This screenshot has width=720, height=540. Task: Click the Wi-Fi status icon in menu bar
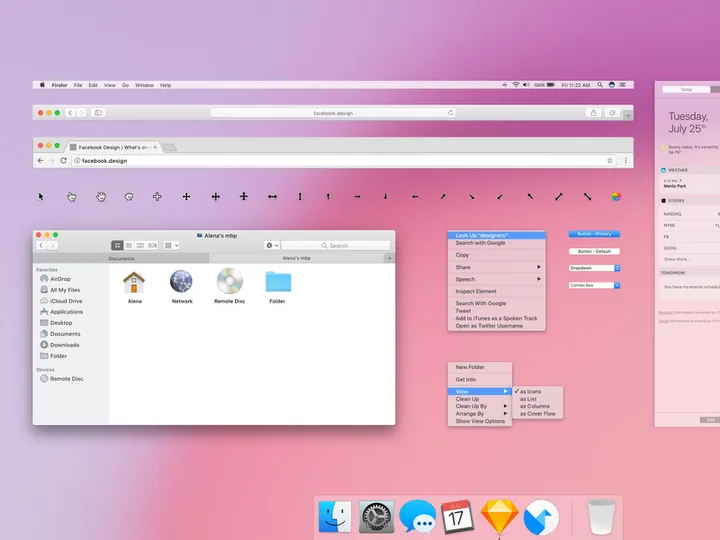pos(516,85)
